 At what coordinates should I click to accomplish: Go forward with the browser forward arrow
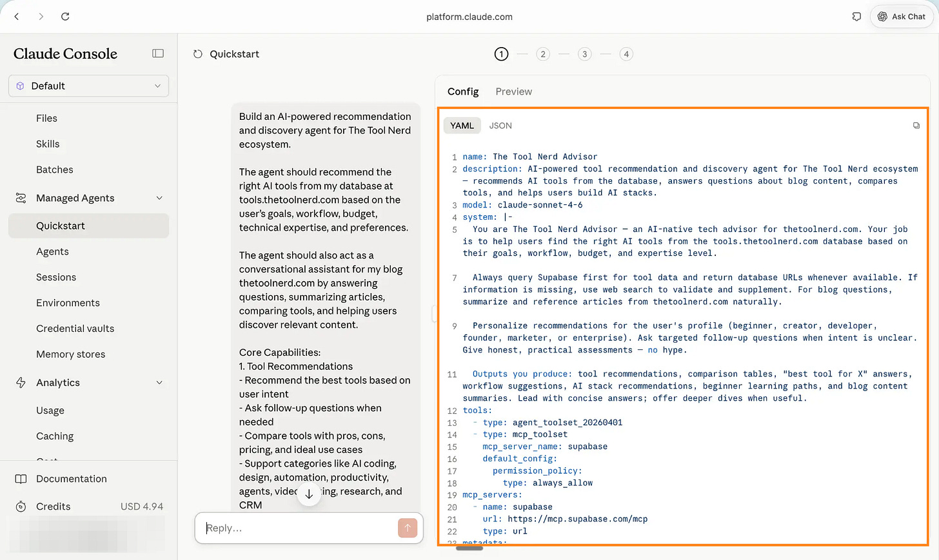[x=41, y=16]
